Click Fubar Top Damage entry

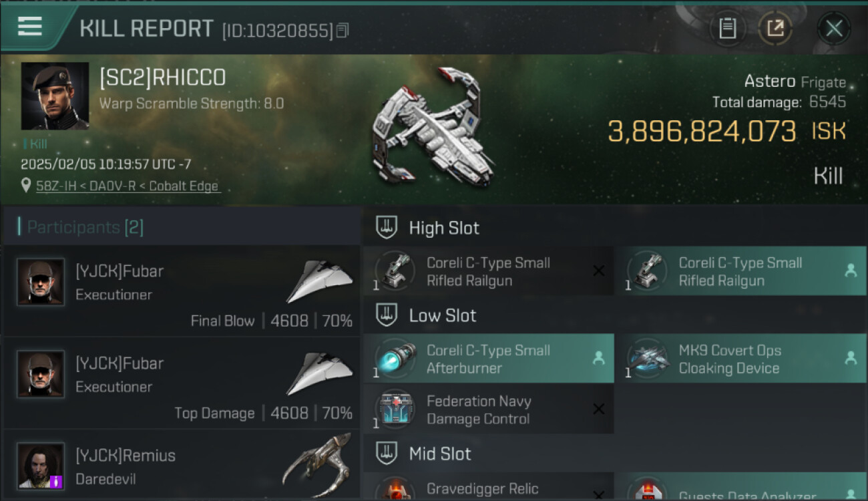[x=181, y=383]
